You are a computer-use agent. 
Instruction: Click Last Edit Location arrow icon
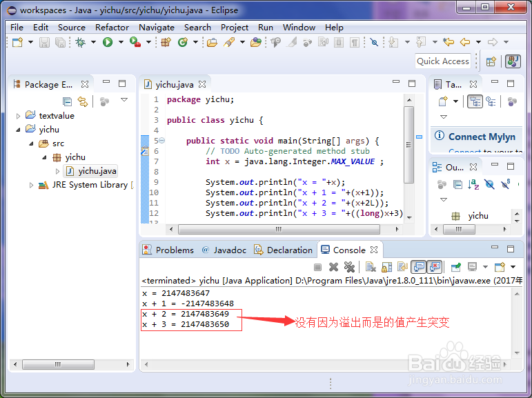[449, 42]
